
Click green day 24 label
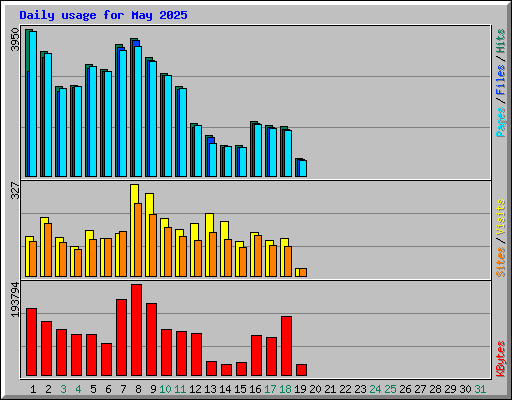[375, 389]
